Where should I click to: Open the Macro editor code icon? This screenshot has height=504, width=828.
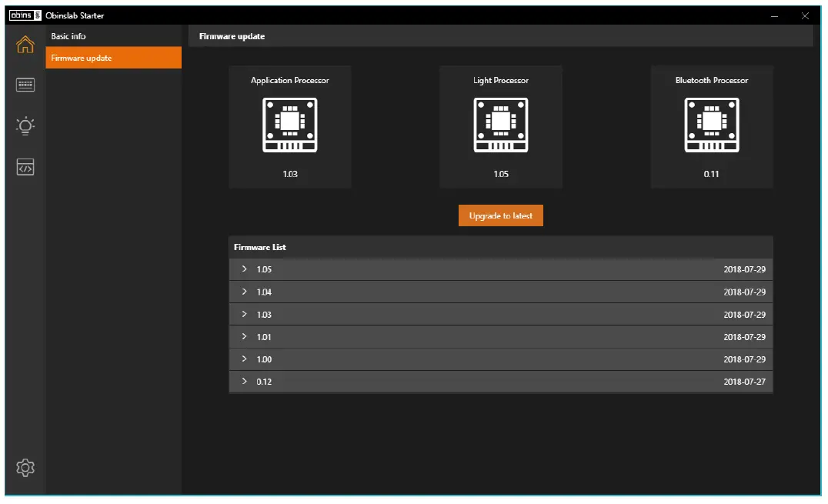tap(25, 167)
